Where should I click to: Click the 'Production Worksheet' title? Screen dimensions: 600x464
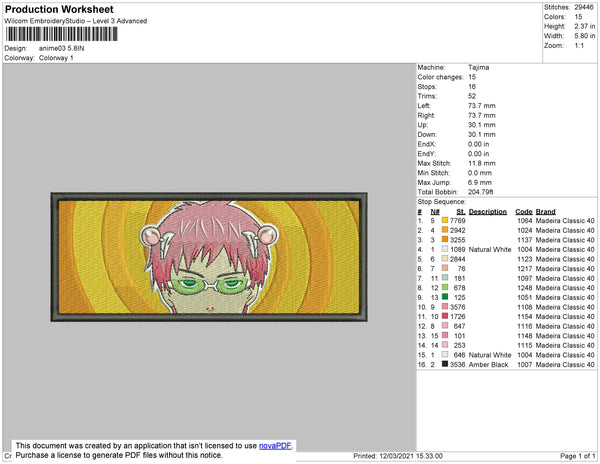click(x=59, y=9)
